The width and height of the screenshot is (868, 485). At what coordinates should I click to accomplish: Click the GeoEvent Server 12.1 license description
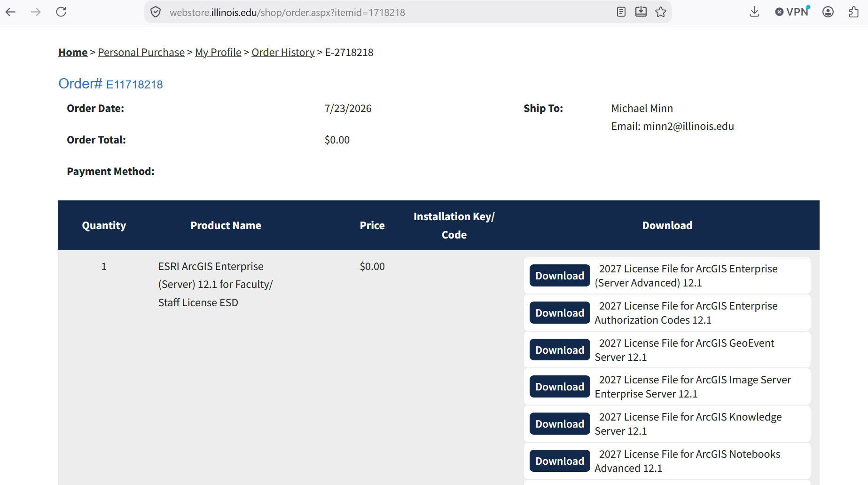point(684,350)
